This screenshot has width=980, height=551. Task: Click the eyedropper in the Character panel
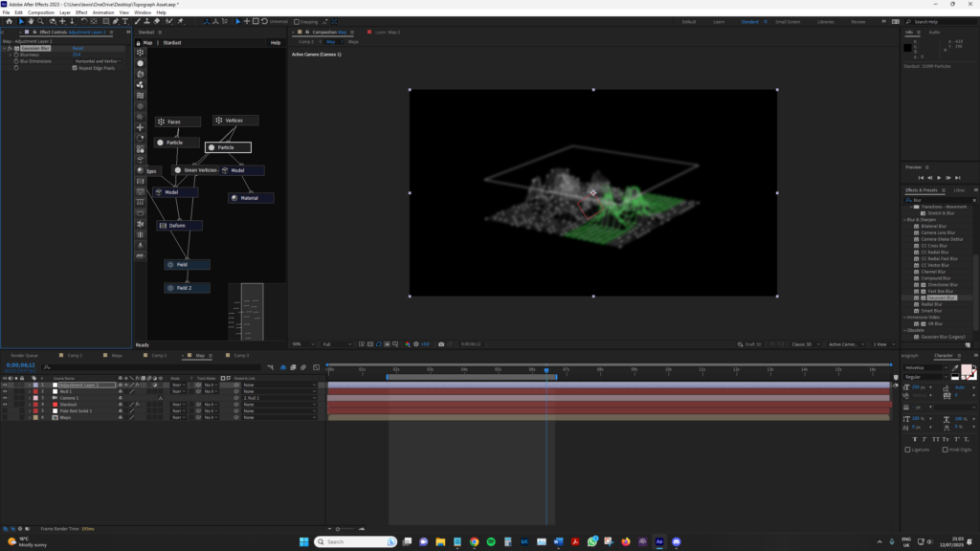click(955, 368)
